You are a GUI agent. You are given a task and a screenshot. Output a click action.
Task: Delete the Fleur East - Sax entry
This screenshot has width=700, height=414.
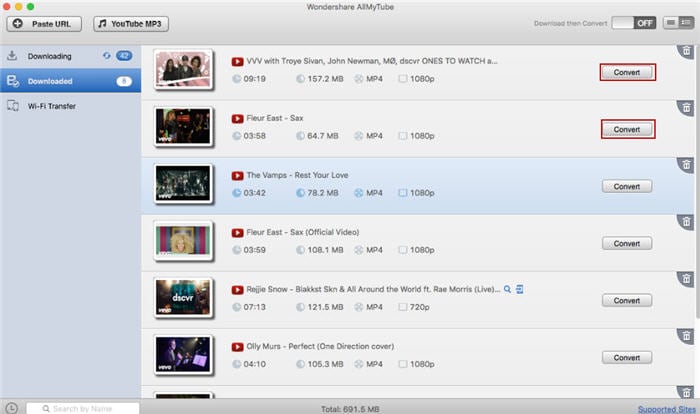[687, 108]
